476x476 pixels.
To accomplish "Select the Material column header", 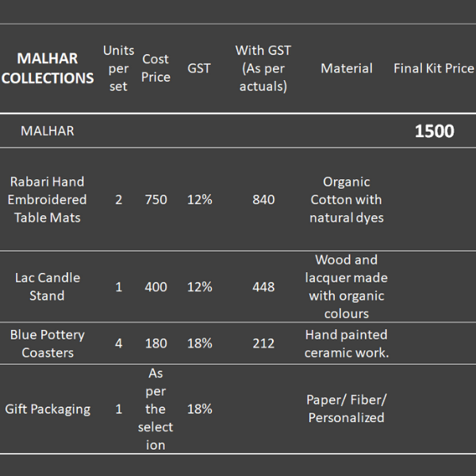I will click(x=347, y=68).
